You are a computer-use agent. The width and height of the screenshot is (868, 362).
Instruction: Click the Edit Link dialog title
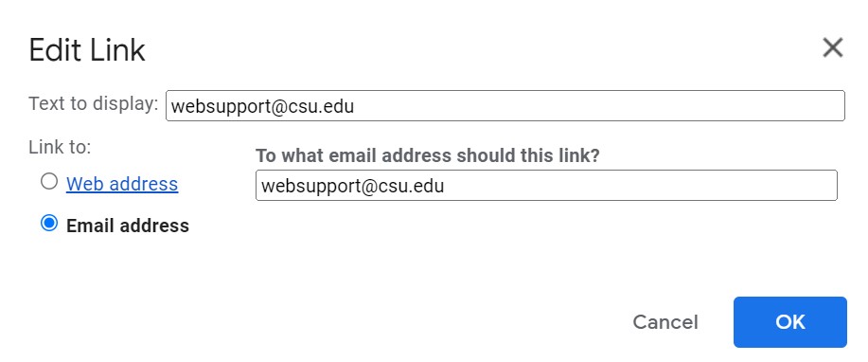(87, 50)
